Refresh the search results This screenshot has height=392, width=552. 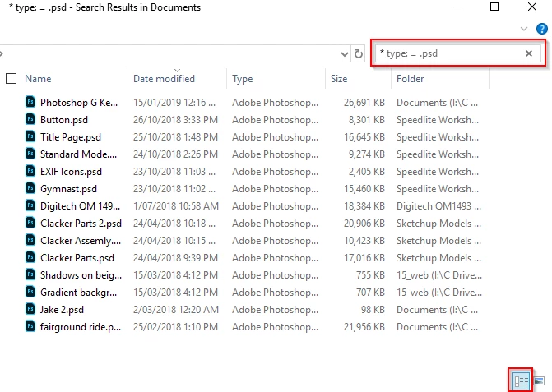pos(359,53)
